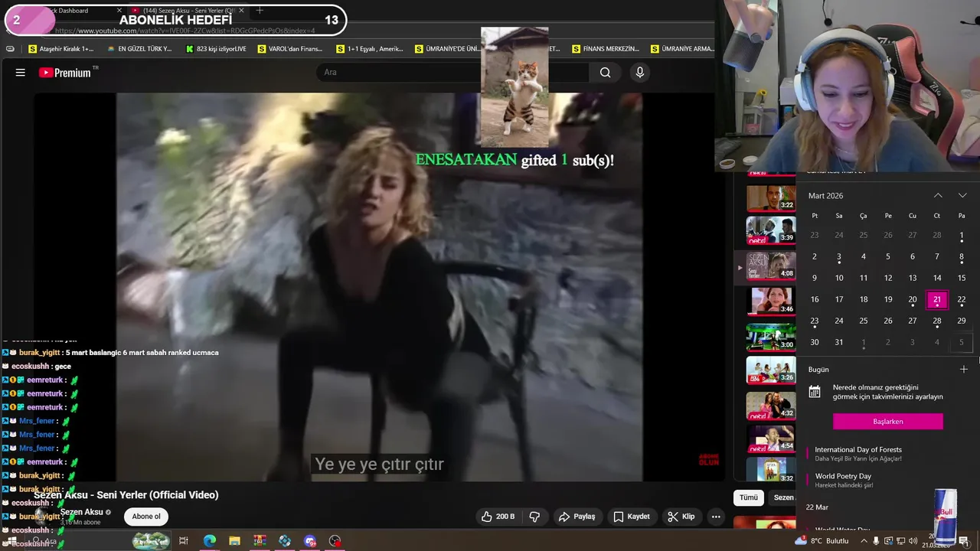Open a new browser tab

coord(260,11)
